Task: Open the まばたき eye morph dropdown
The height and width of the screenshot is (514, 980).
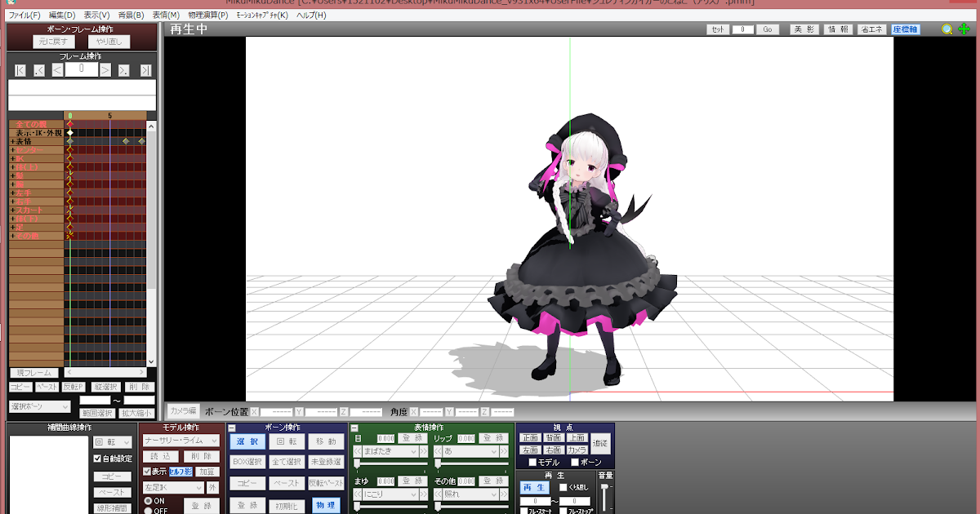Action: click(390, 451)
